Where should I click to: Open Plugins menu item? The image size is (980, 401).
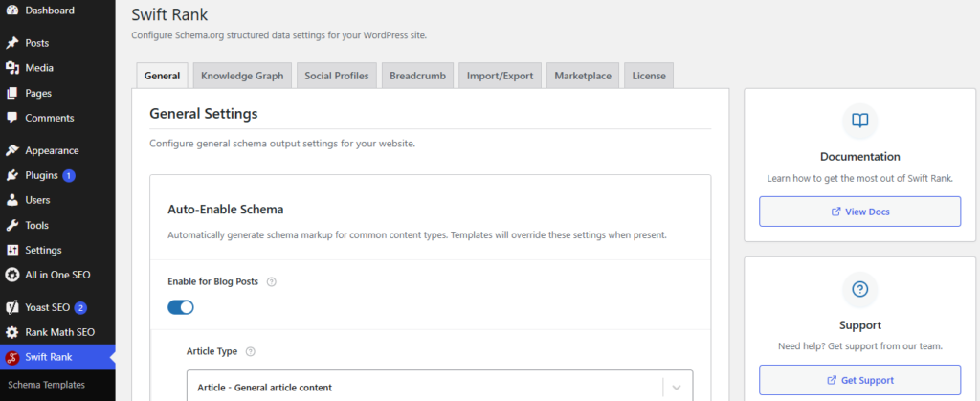(57, 175)
